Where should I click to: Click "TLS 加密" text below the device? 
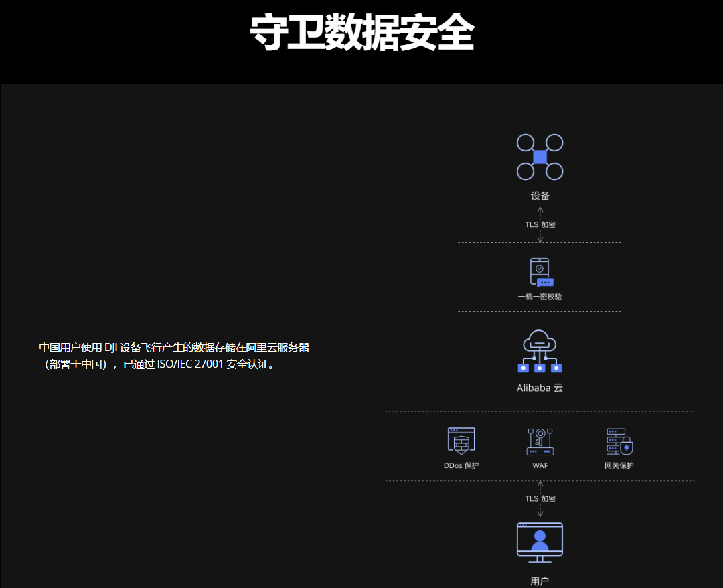(x=540, y=225)
